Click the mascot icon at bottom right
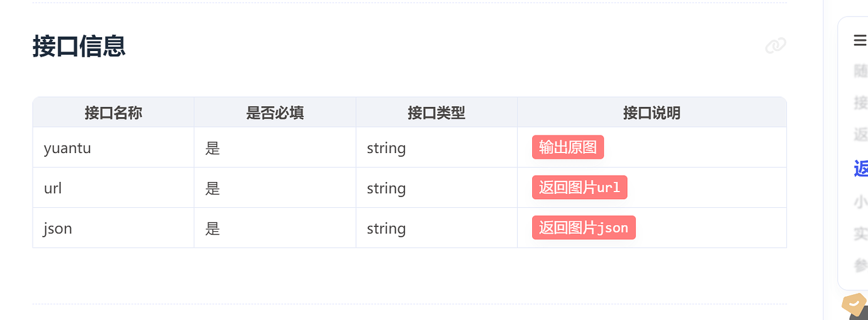The width and height of the screenshot is (868, 320). [855, 307]
